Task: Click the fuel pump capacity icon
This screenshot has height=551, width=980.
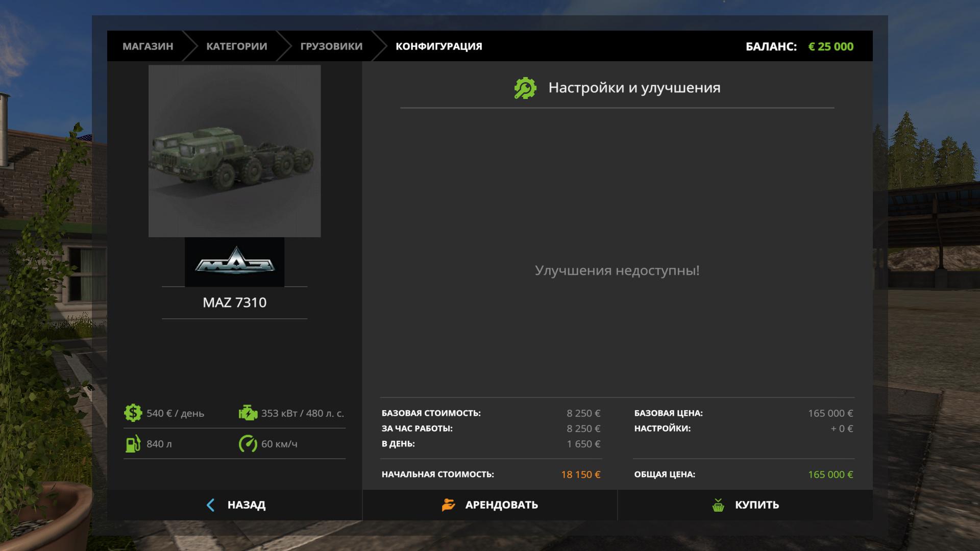Action: [x=133, y=444]
